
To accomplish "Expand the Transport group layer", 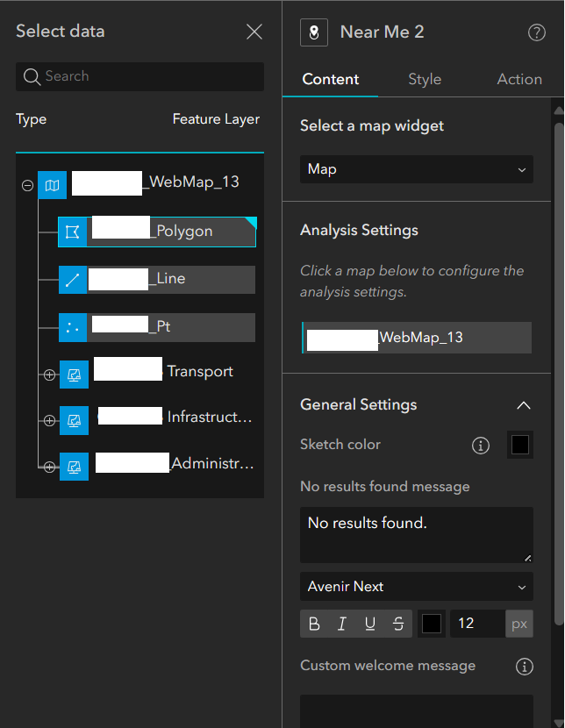I will [49, 375].
